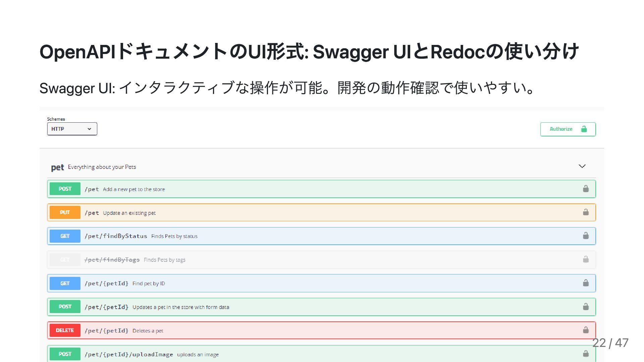Expand DELETE /pet/{petId} Deletes a pet

(x=321, y=330)
